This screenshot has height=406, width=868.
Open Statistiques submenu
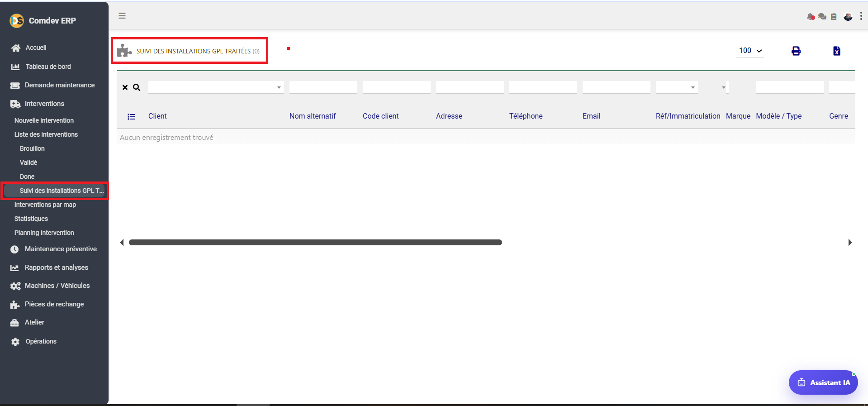[x=31, y=219]
